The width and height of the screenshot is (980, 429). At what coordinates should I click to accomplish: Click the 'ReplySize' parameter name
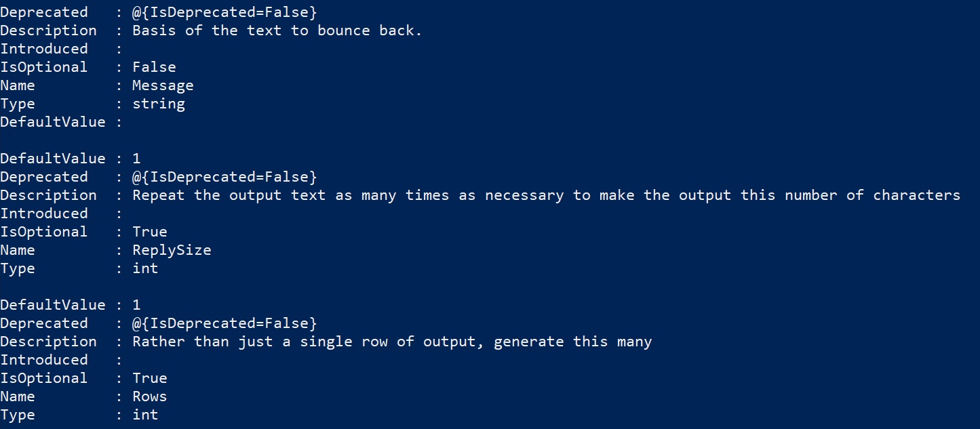(172, 250)
